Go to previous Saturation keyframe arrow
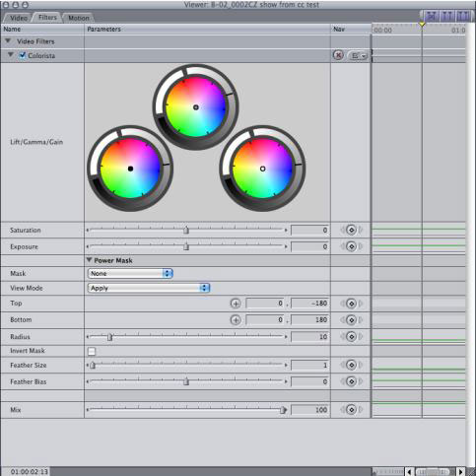 coord(343,230)
